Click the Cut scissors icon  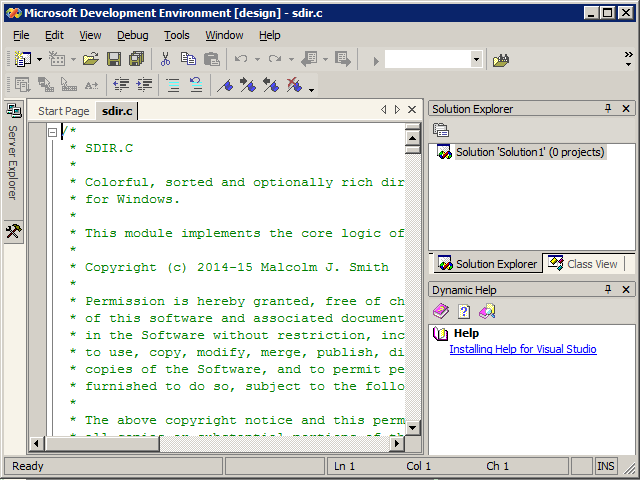tap(165, 60)
